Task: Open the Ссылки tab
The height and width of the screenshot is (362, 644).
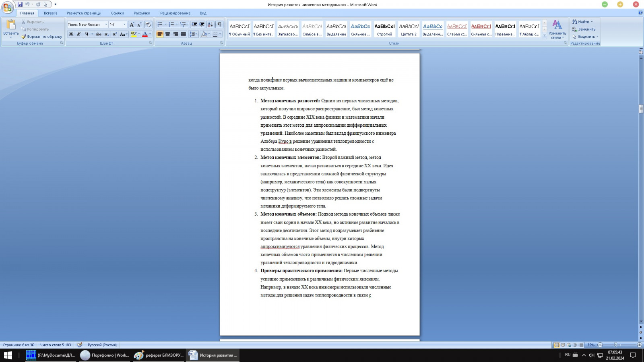Action: [118, 13]
